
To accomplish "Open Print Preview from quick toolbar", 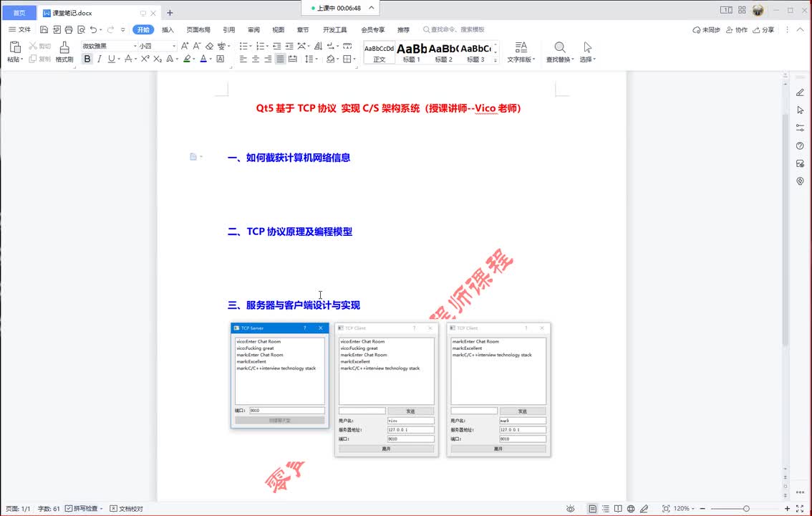I will [x=82, y=29].
